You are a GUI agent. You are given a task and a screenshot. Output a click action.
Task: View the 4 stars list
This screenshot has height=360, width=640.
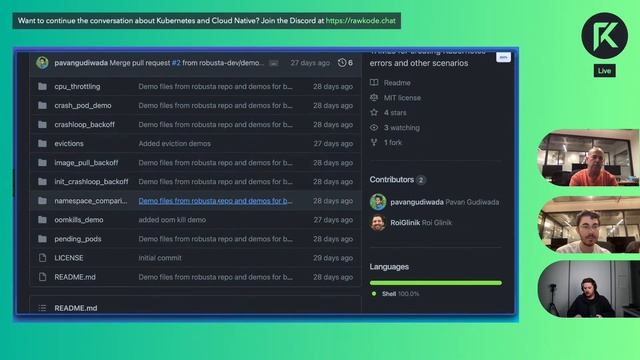point(395,113)
